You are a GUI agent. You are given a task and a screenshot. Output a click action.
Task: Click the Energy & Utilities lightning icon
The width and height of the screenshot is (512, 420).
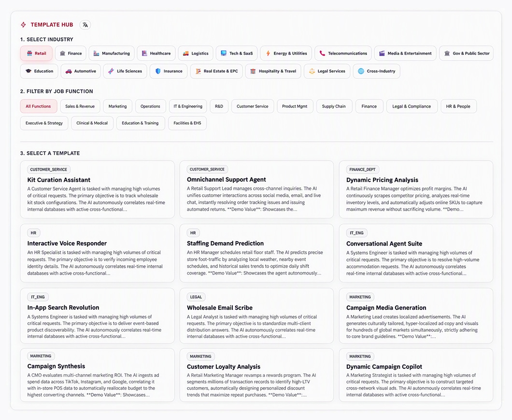coord(268,53)
